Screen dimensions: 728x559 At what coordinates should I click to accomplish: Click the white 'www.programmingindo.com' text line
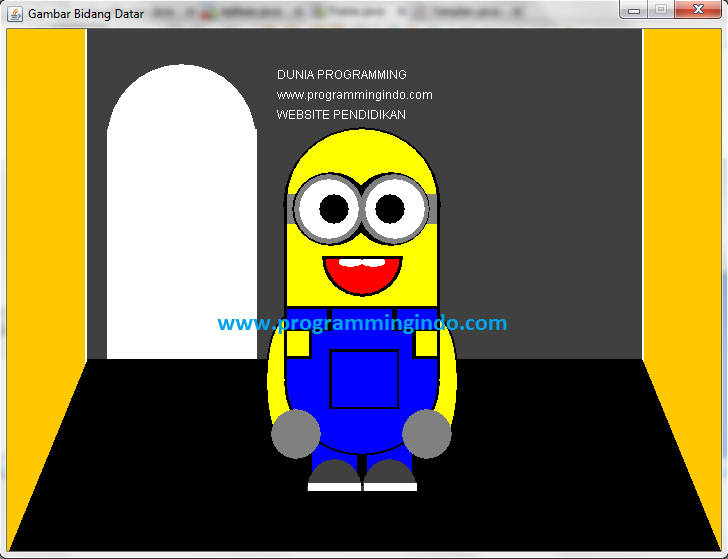(354, 95)
